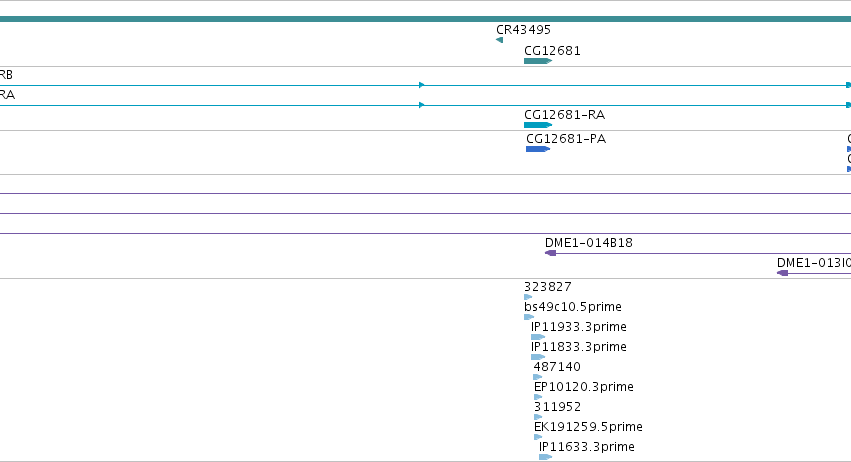Screen dimensions: 851x462
Task: Click the RA transcript intron arrow marker
Action: click(x=422, y=105)
